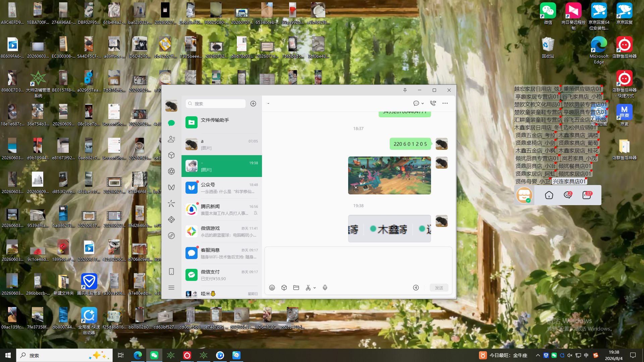Click the 木鑫家具店_满楼 shop label
The width and height of the screenshot is (644, 362).
pyautogui.click(x=578, y=135)
